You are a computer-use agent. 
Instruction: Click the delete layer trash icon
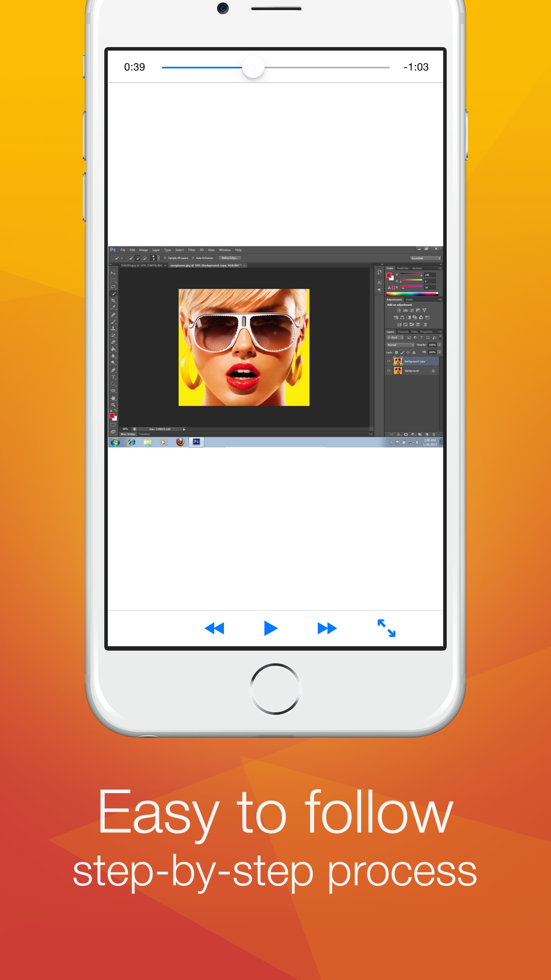tap(434, 435)
